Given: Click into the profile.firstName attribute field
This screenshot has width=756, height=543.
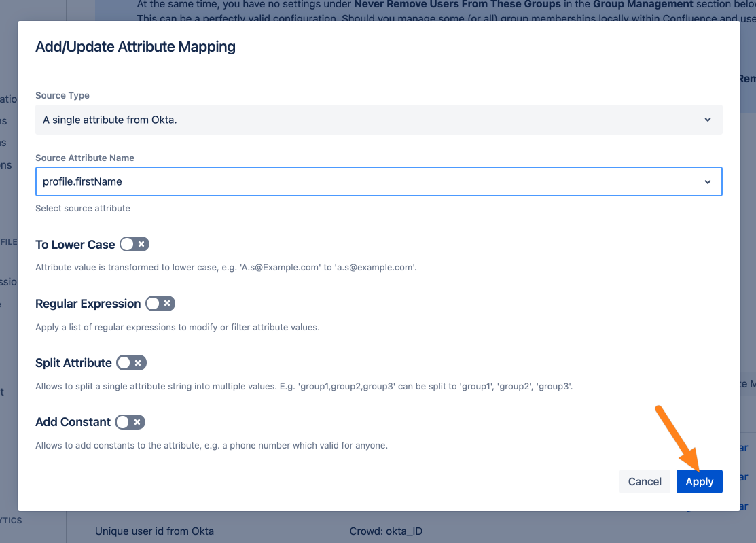Looking at the screenshot, I should click(367, 181).
